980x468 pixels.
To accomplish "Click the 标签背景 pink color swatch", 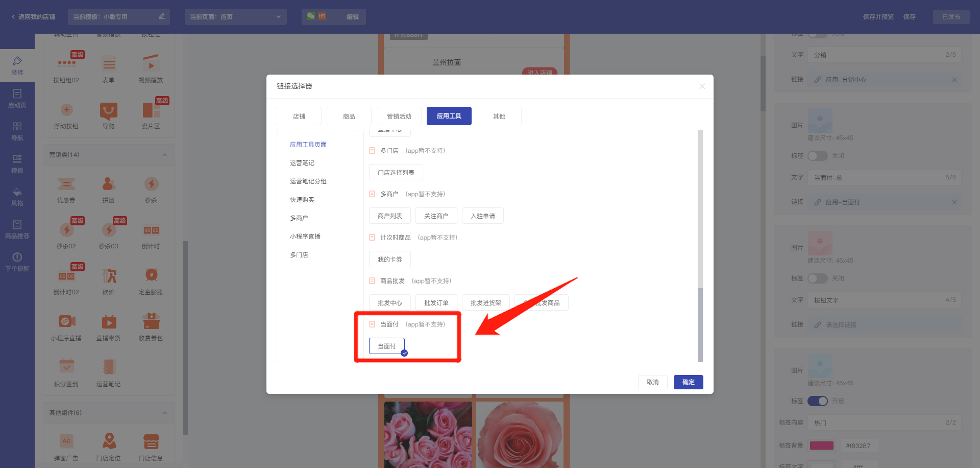I will coord(821,446).
